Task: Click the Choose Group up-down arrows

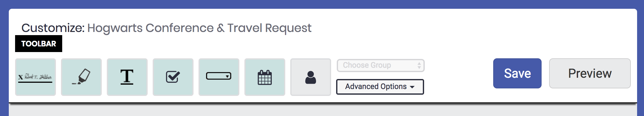Action: point(419,65)
